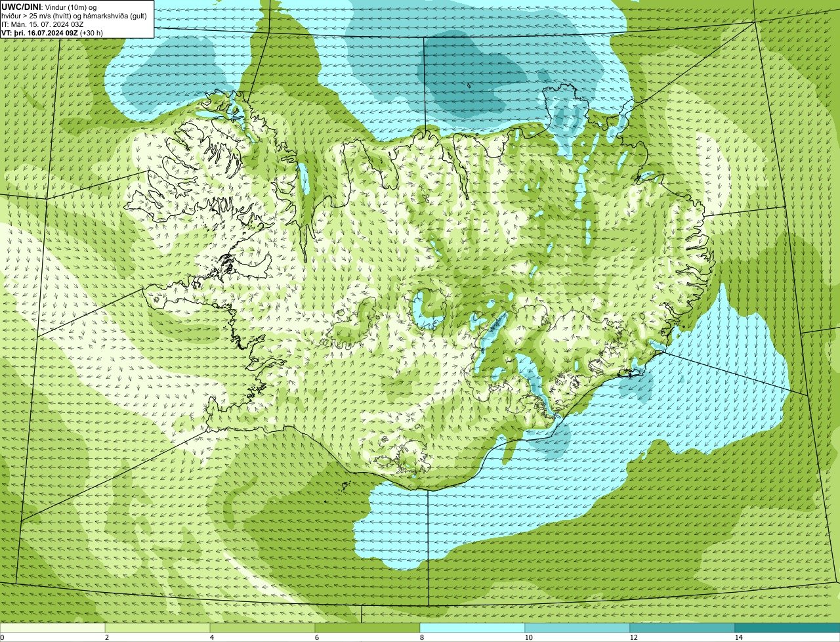Pick the teal 12–14 legend swatch
The image size is (840, 642).
click(x=682, y=628)
